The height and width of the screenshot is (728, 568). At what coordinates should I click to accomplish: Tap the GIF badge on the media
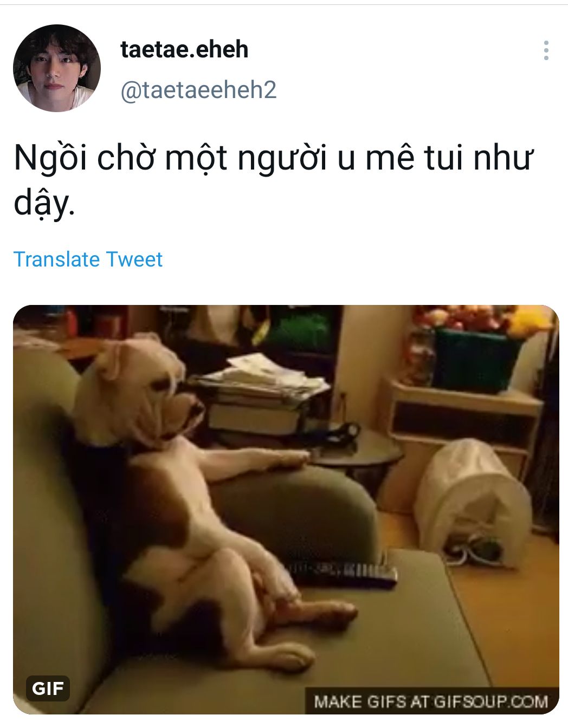[48, 688]
